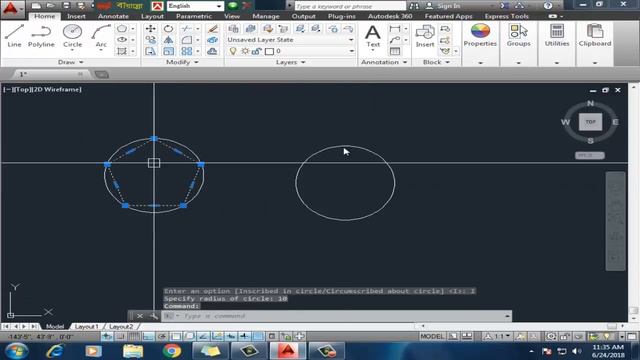This screenshot has width=640, height=360.
Task: Open annotation scale 1:1 dropdown
Action: [498, 336]
